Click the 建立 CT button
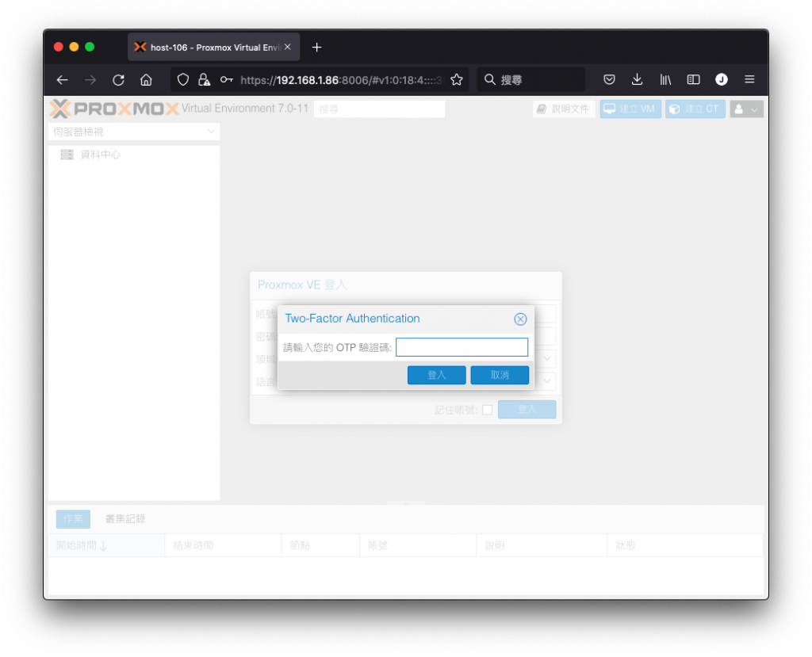Screen dimensions: 812x657 coord(695,109)
